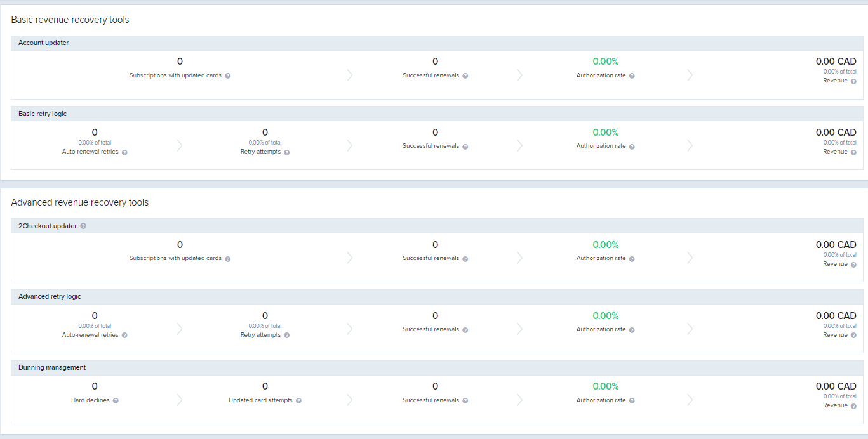Click help icon beside Account updater Revenue

coord(853,81)
